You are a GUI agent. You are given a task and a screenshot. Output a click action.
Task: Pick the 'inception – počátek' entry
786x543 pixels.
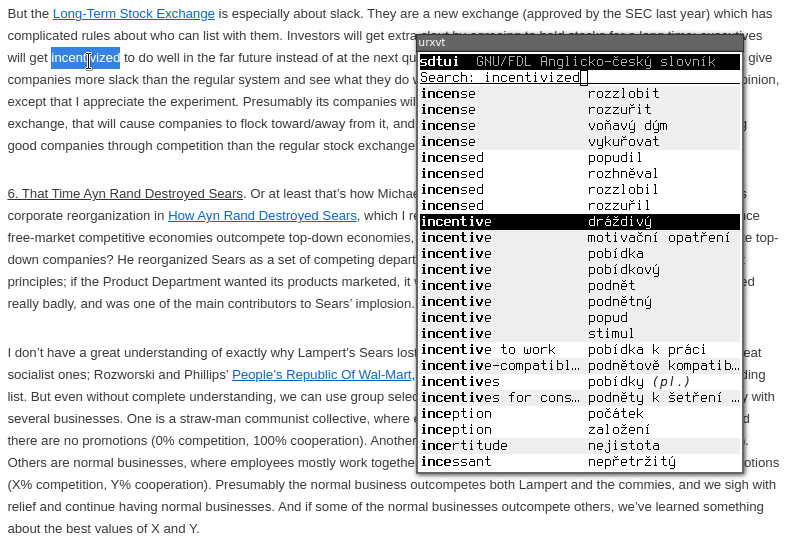[x=579, y=414]
